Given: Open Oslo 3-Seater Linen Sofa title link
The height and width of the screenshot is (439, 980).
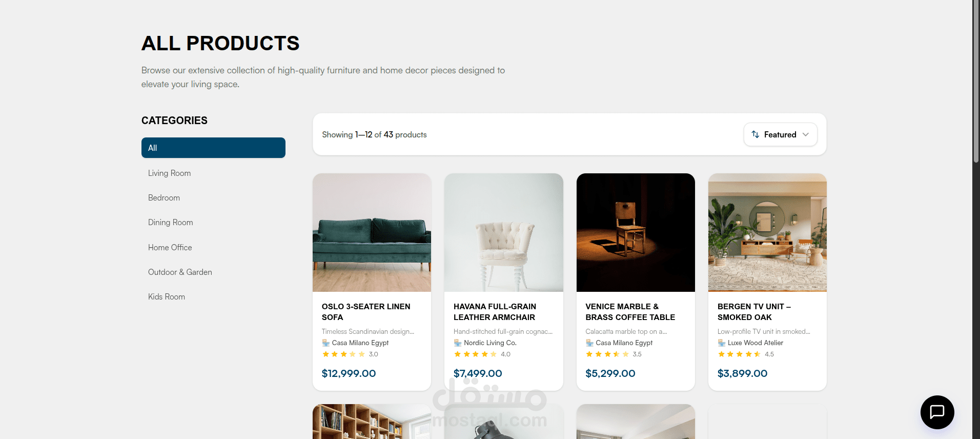Looking at the screenshot, I should [366, 312].
